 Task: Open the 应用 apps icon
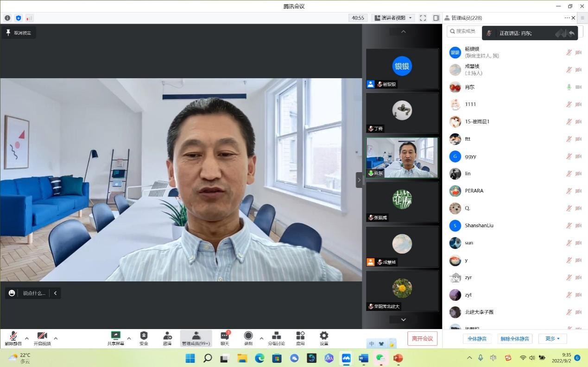tap(300, 338)
